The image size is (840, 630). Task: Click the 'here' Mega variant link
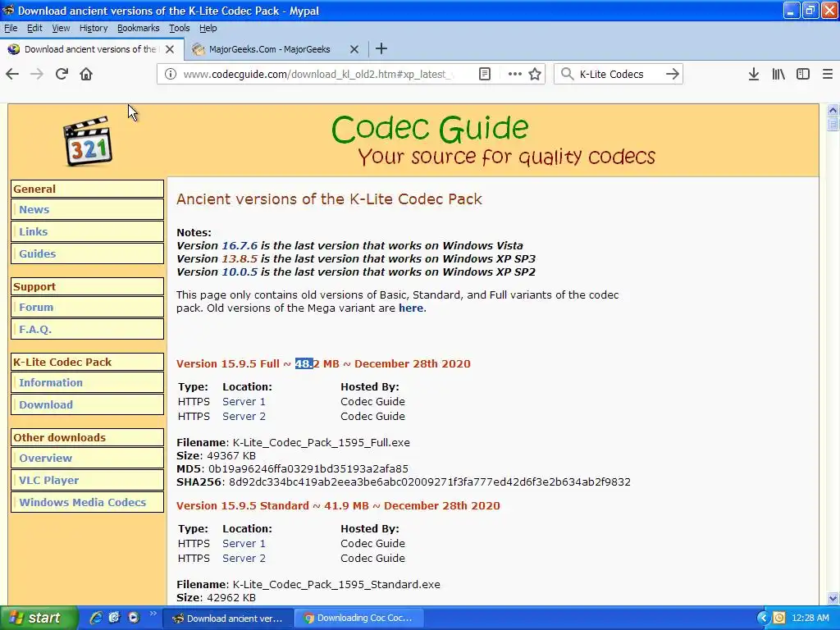[x=411, y=308]
